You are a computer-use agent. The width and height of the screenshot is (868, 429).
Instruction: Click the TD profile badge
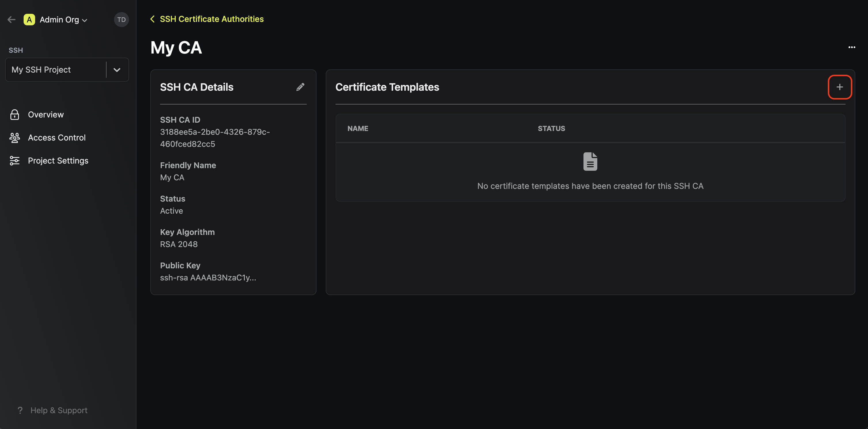(x=121, y=19)
